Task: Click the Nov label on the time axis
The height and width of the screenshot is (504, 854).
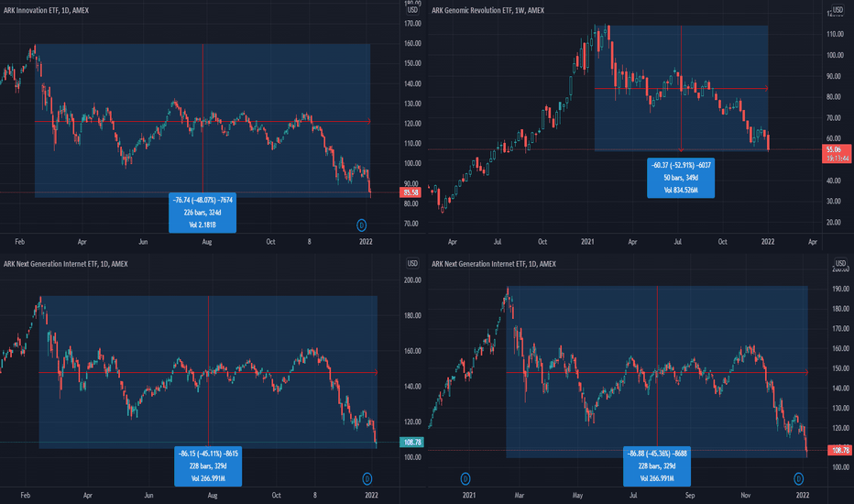Action: tap(746, 495)
